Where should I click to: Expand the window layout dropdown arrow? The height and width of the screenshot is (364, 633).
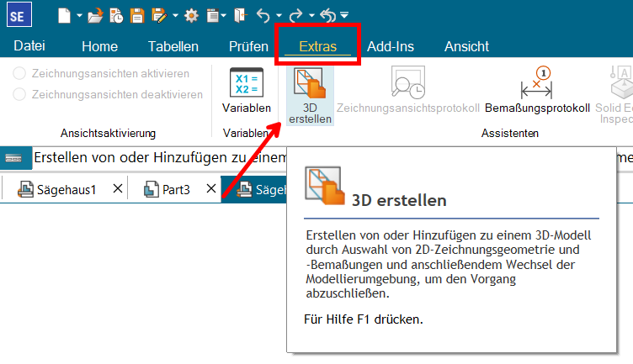(x=223, y=16)
